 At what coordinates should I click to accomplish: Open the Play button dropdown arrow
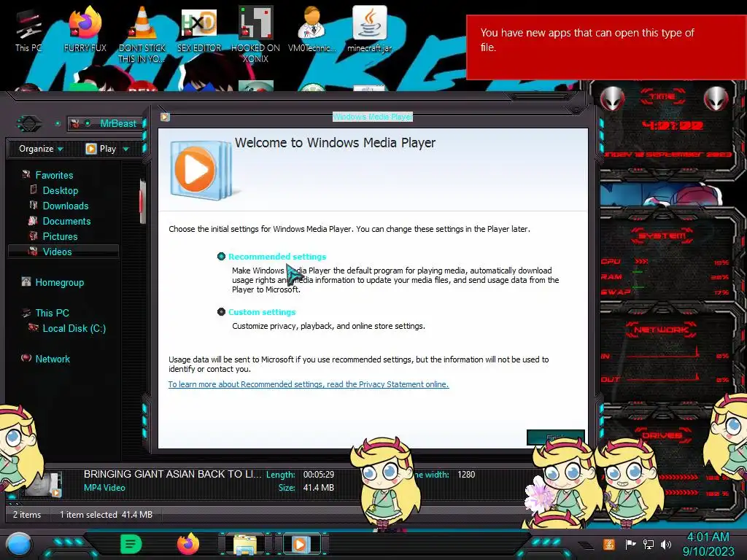point(125,149)
